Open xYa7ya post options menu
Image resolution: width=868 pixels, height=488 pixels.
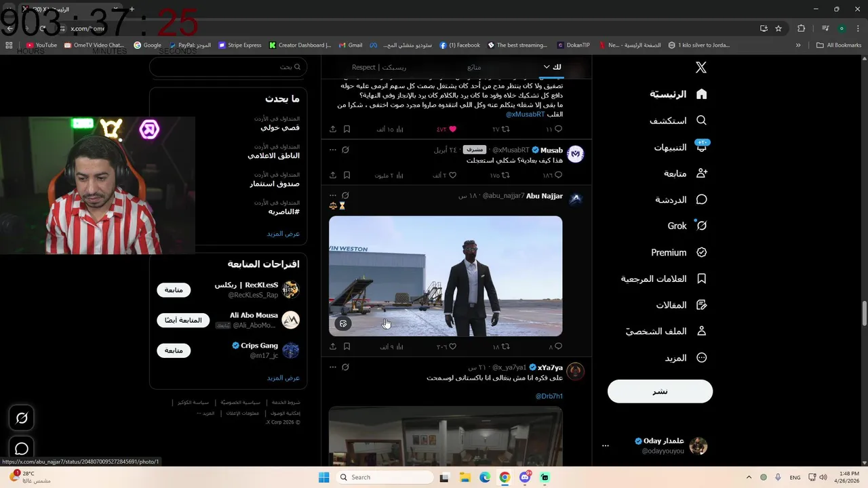tap(332, 367)
